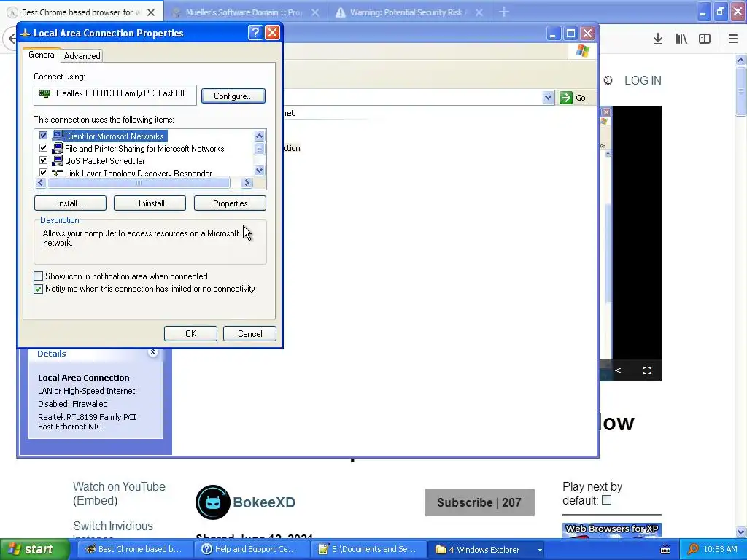
Task: Switch to the Advanced tab
Action: pos(82,56)
